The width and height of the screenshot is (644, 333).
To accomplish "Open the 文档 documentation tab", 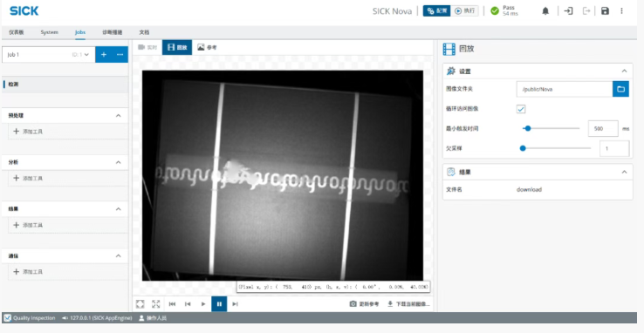I will click(x=144, y=32).
